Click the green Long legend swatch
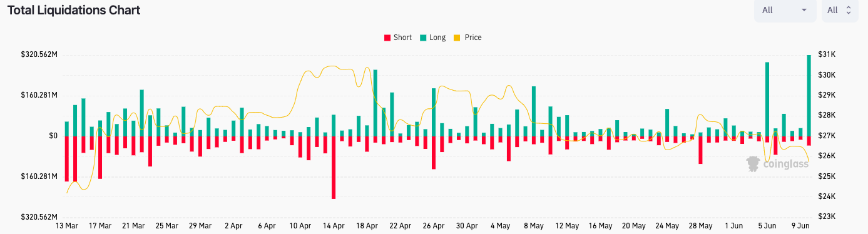Image resolution: width=868 pixels, height=234 pixels. click(x=423, y=38)
